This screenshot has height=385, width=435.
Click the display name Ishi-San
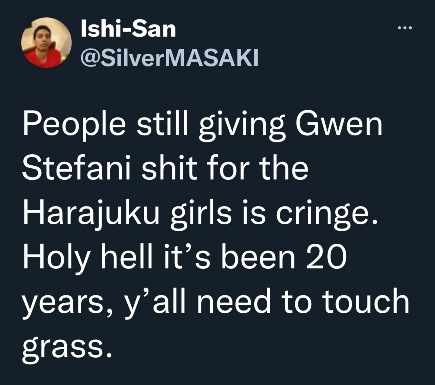(x=128, y=29)
